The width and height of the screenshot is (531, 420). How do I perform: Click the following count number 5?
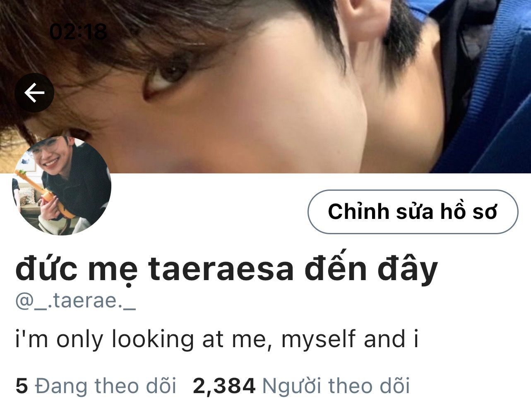(22, 386)
